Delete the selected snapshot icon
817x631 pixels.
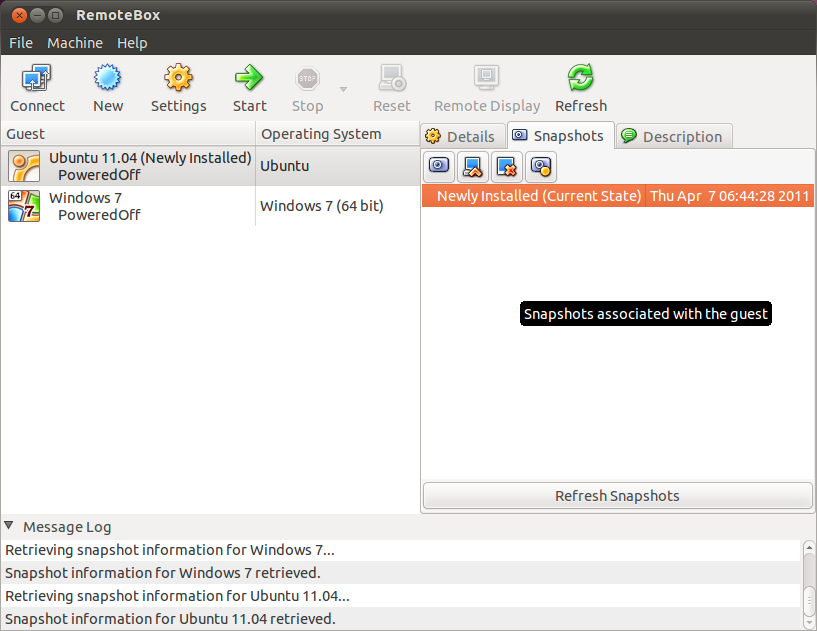point(506,166)
